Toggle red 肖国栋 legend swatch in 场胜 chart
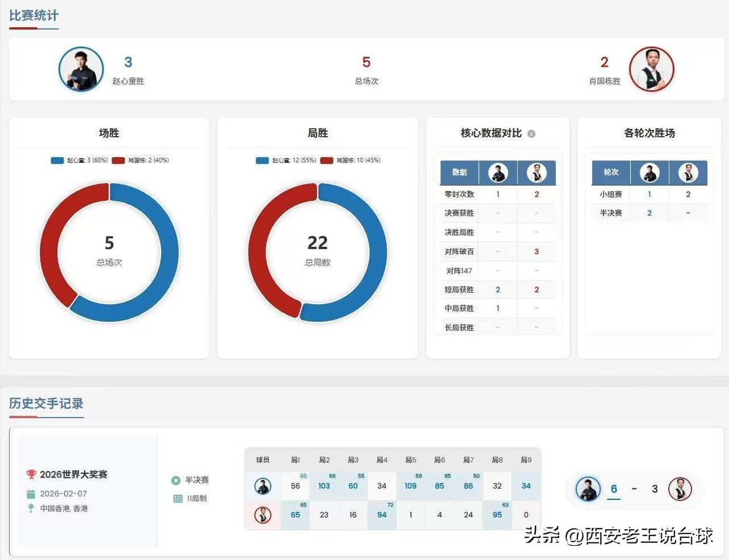 coord(118,161)
